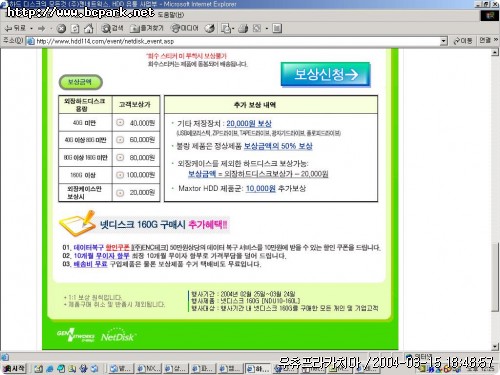Open the Windows 시작 Start button
This screenshot has width=500, height=375.
pos(14,368)
